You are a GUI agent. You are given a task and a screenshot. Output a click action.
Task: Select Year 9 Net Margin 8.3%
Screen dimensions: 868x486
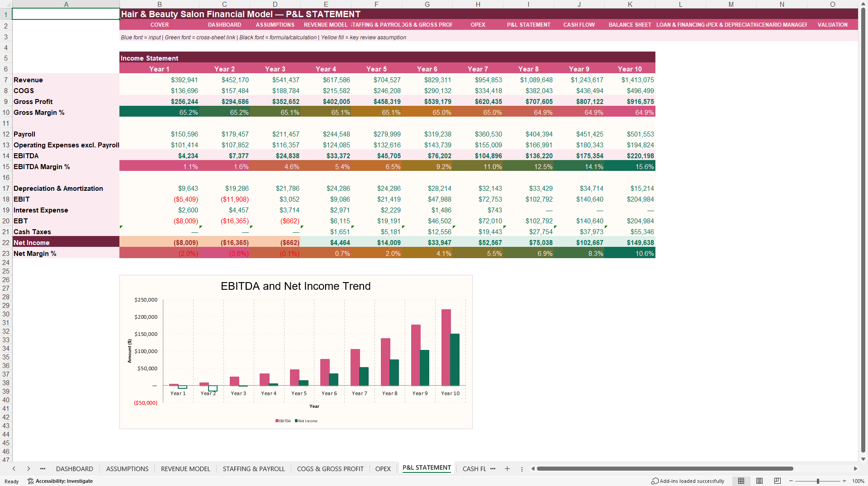pyautogui.click(x=579, y=254)
